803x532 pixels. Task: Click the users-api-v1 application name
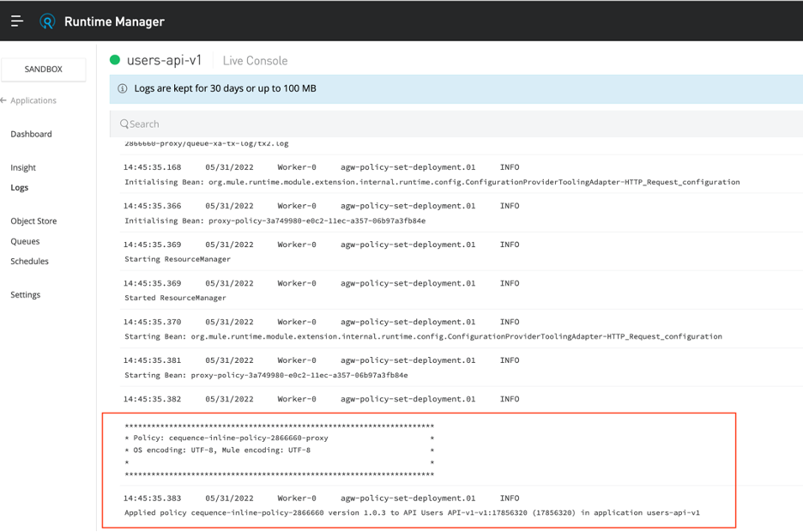[x=165, y=60]
